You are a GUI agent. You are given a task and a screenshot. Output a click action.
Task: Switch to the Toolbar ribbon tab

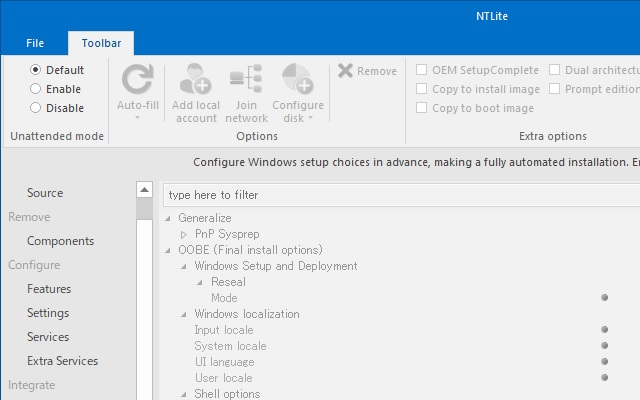pyautogui.click(x=101, y=43)
